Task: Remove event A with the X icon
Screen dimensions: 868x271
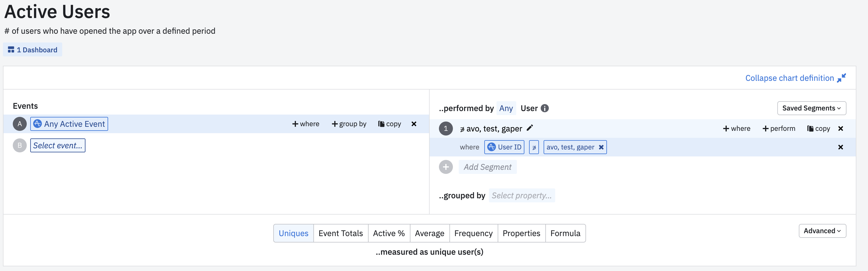Action: pos(414,124)
